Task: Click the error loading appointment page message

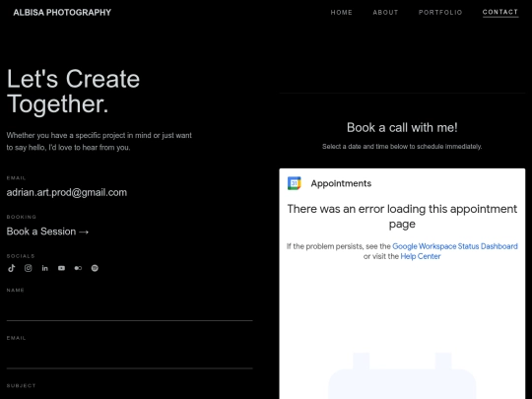Action: click(x=402, y=216)
